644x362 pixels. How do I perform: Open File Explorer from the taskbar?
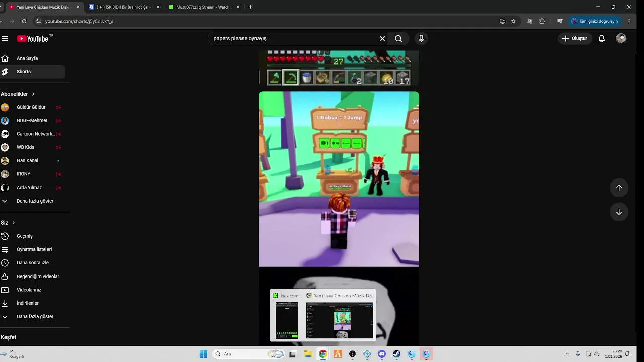308,354
